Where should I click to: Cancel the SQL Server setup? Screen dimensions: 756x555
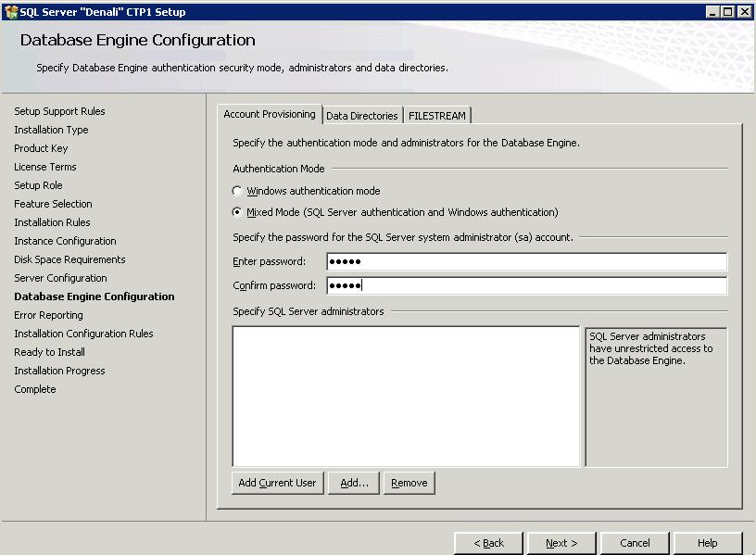click(x=635, y=543)
